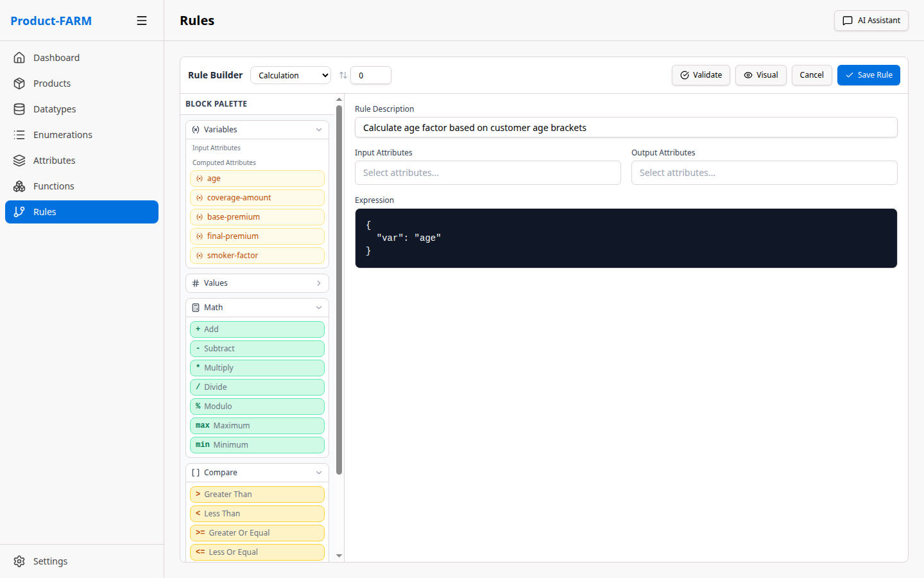Open the Calculation rule type dropdown

coord(291,75)
